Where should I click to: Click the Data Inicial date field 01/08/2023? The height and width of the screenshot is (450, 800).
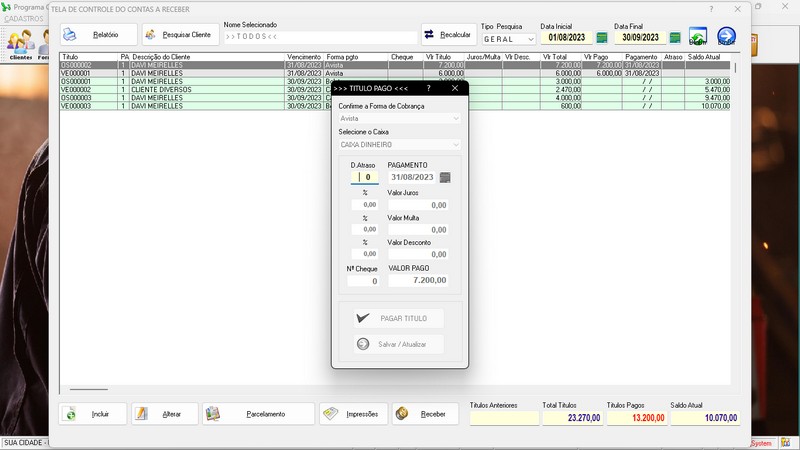point(567,37)
